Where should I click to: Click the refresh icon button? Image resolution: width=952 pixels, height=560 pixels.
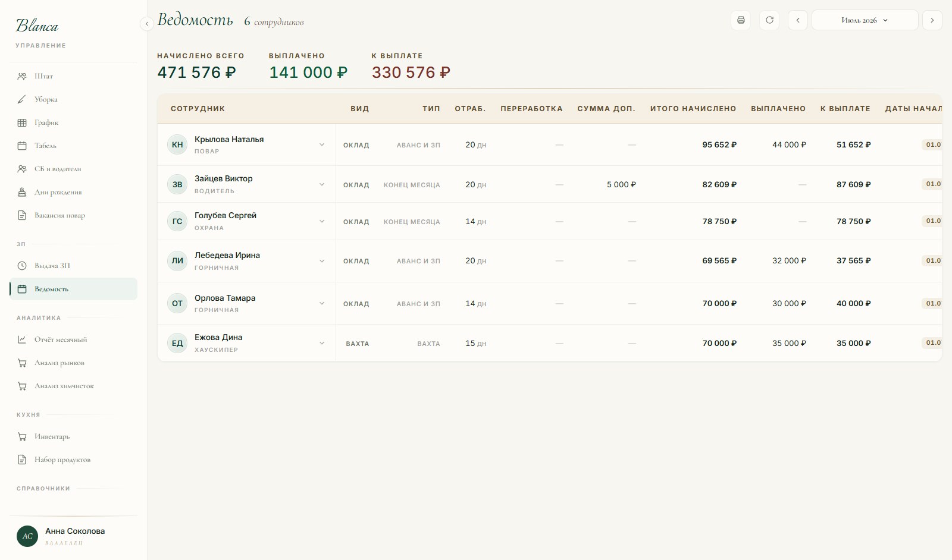click(769, 20)
